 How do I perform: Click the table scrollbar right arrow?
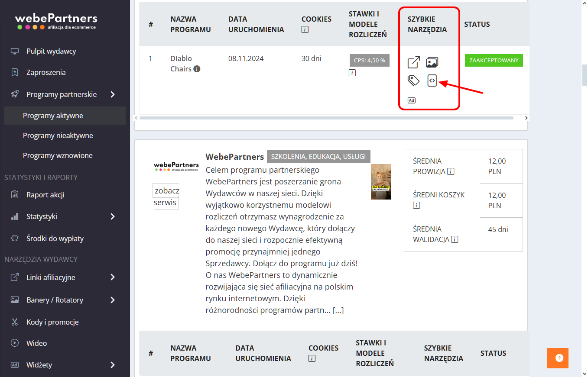526,118
